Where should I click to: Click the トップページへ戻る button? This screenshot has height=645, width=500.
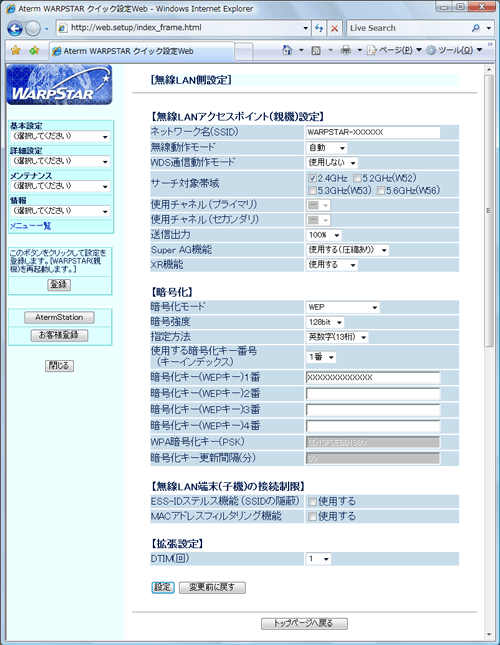point(304,624)
